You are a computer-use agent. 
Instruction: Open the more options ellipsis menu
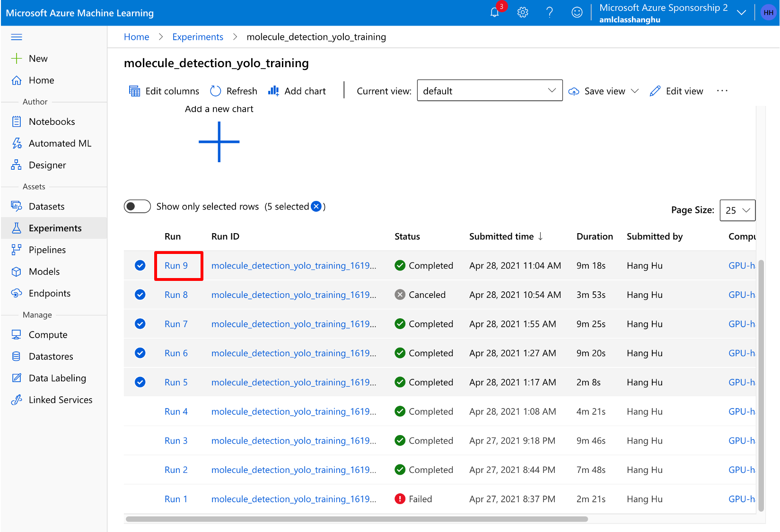point(722,91)
